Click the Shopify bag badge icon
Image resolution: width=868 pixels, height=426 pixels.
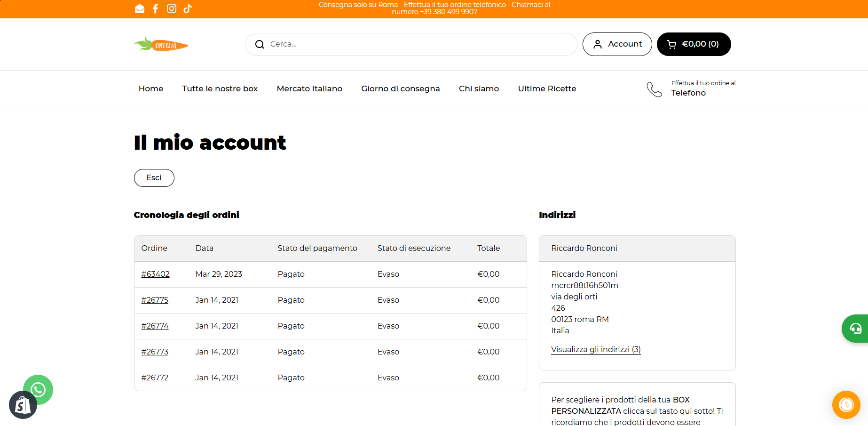tap(23, 405)
